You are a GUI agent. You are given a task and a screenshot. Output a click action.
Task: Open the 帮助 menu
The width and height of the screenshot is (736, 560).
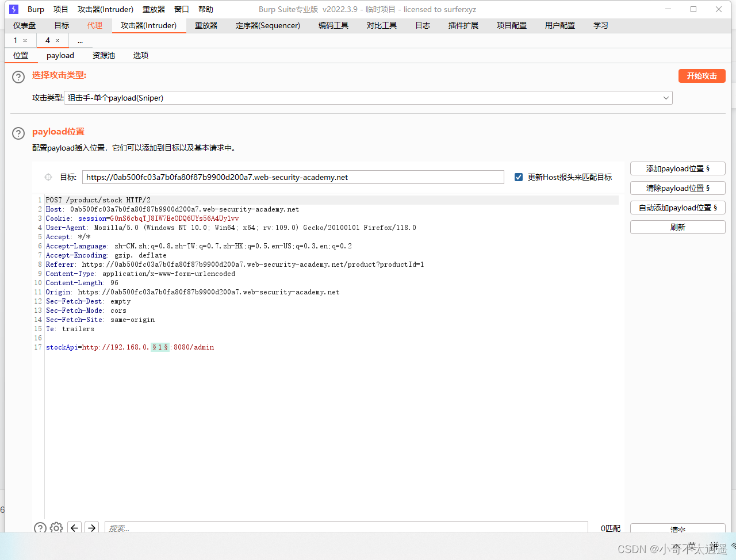(x=206, y=9)
